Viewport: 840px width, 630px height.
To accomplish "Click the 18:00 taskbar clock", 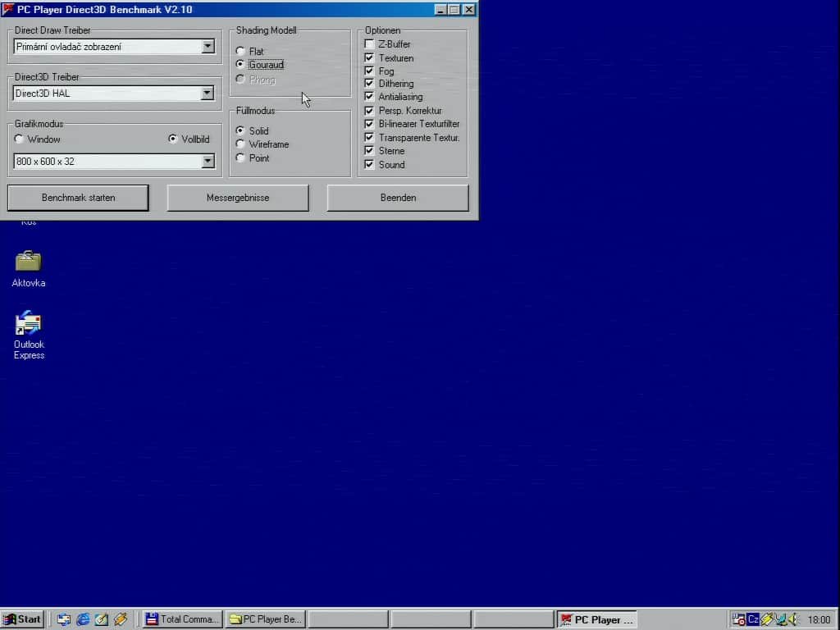I will [819, 620].
